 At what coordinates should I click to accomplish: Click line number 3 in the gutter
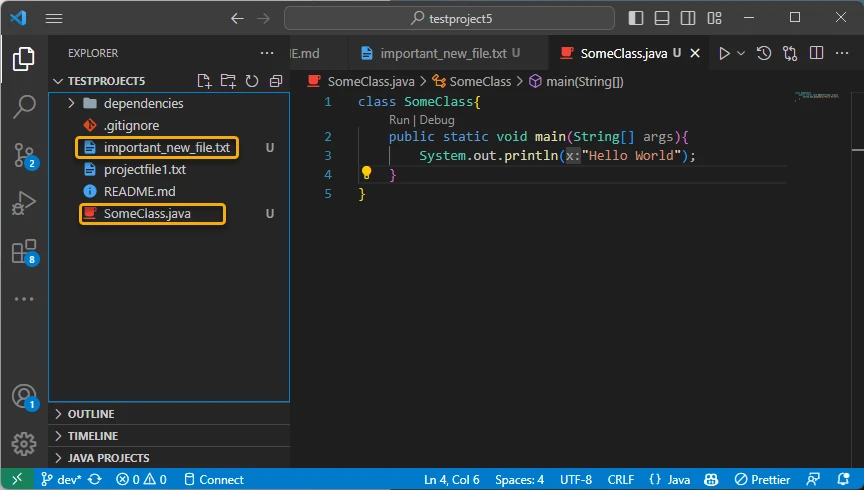(328, 155)
